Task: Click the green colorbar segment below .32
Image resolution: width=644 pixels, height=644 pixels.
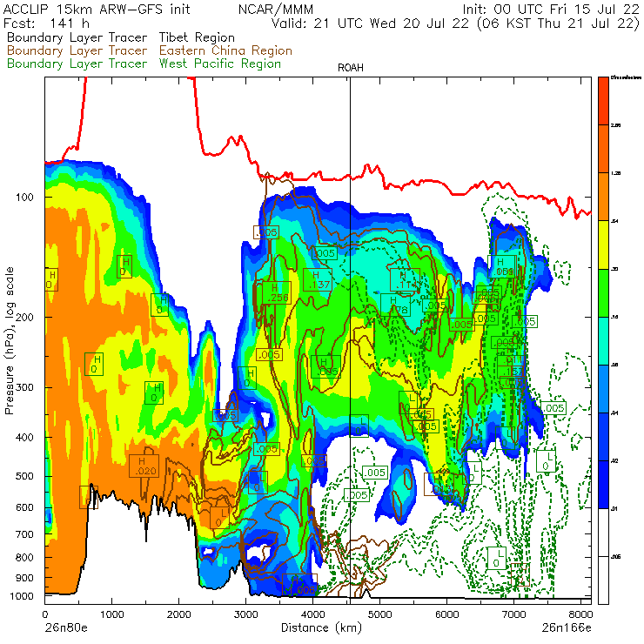Action: [603, 292]
